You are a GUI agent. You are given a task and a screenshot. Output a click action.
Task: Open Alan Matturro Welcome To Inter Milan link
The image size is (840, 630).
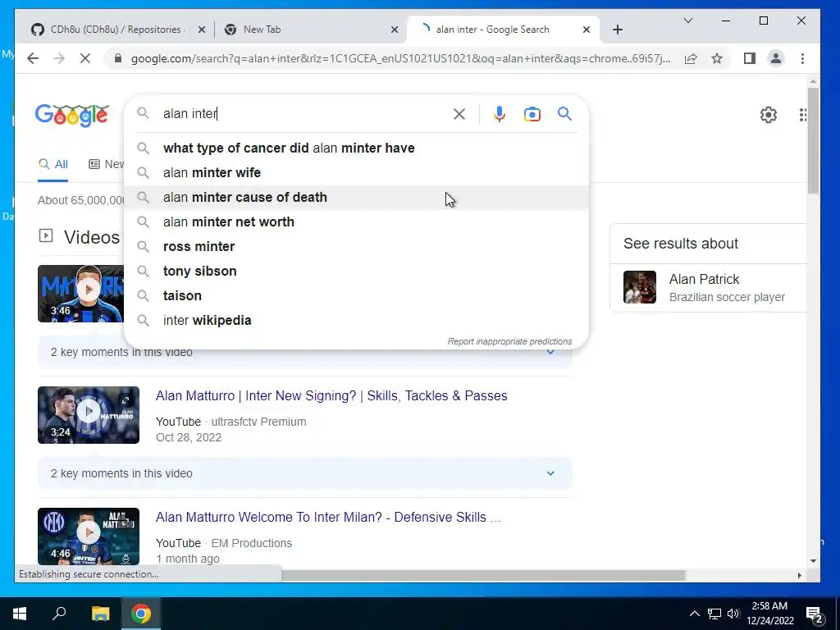click(x=328, y=518)
